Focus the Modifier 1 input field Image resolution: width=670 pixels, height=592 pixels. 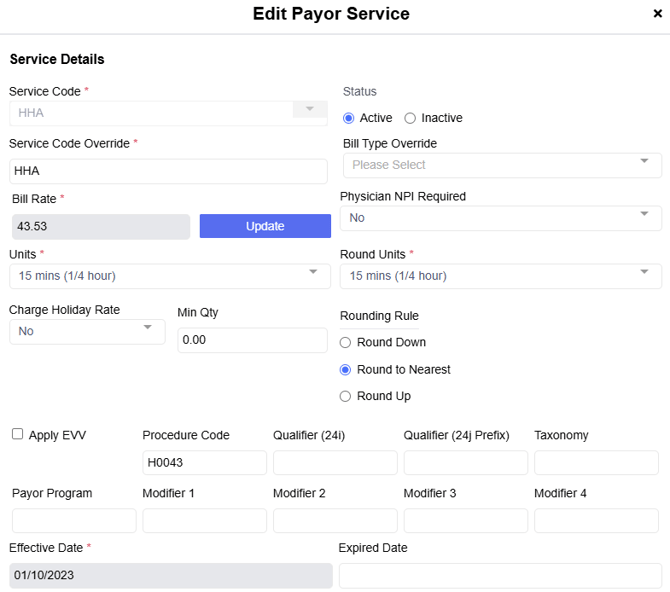[x=205, y=521]
